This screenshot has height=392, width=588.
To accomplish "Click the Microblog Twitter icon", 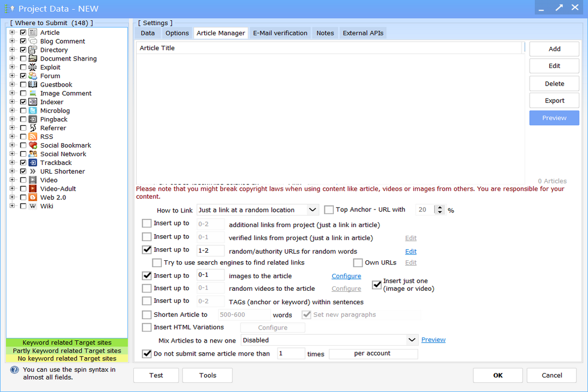I will point(32,111).
